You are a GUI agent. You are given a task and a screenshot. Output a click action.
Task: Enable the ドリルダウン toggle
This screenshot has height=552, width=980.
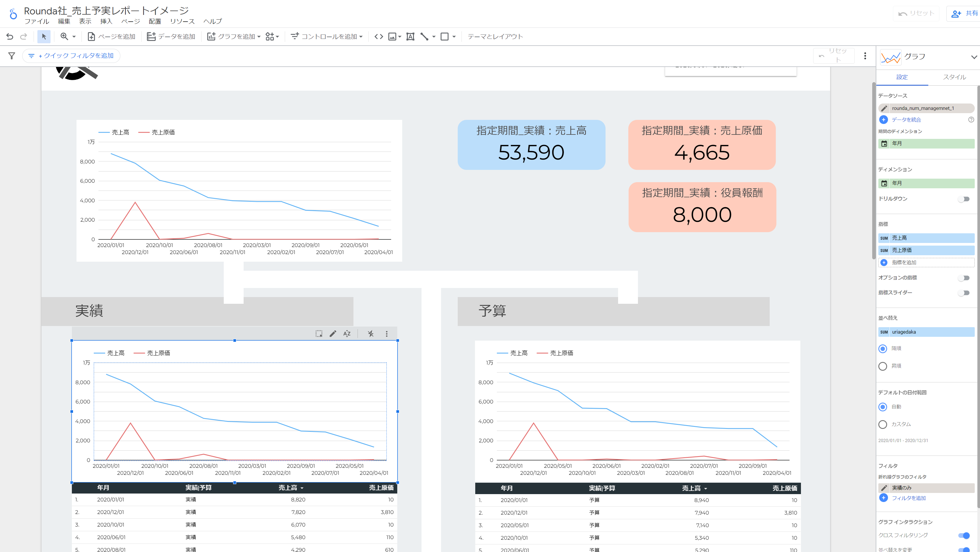(x=964, y=199)
